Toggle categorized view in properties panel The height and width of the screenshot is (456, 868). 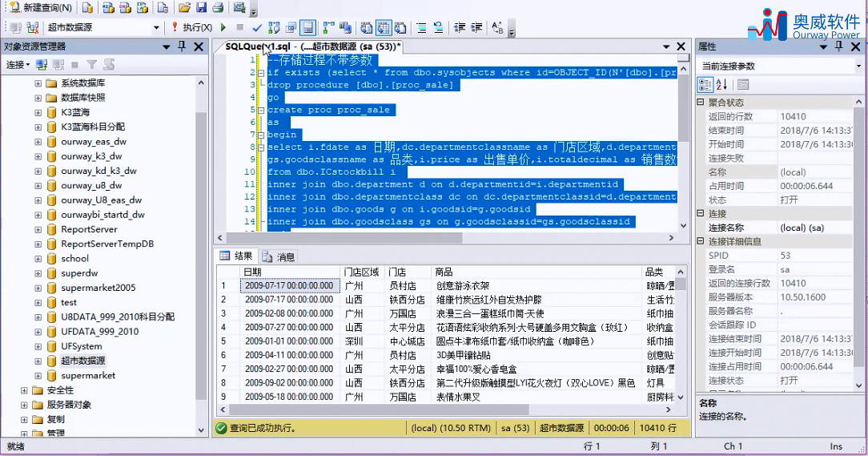(x=705, y=85)
